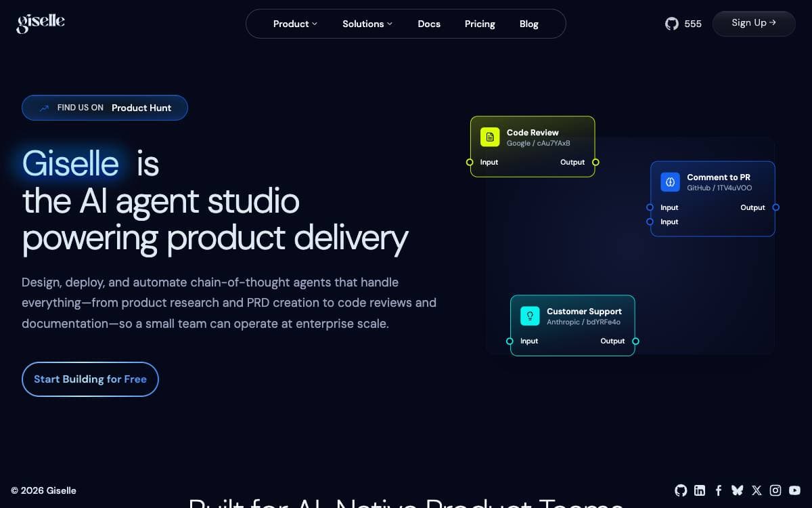The height and width of the screenshot is (508, 812).
Task: Click the © 2026 Giselle copyright text
Action: pyautogui.click(x=43, y=490)
